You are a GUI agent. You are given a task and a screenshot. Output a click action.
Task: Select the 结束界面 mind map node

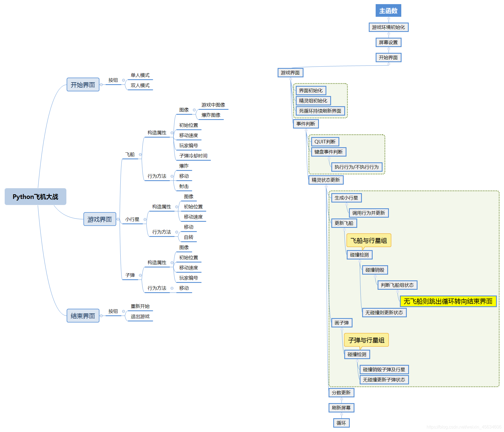[x=83, y=316]
